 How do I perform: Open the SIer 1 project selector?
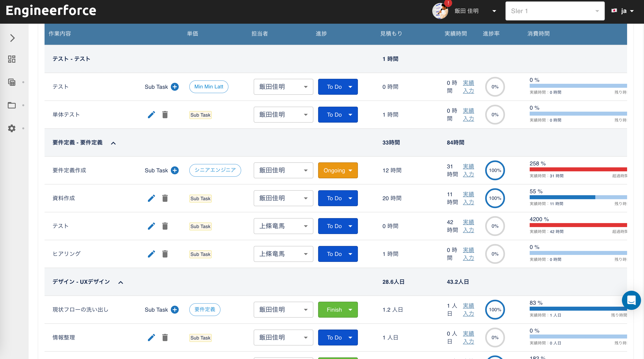click(x=555, y=11)
